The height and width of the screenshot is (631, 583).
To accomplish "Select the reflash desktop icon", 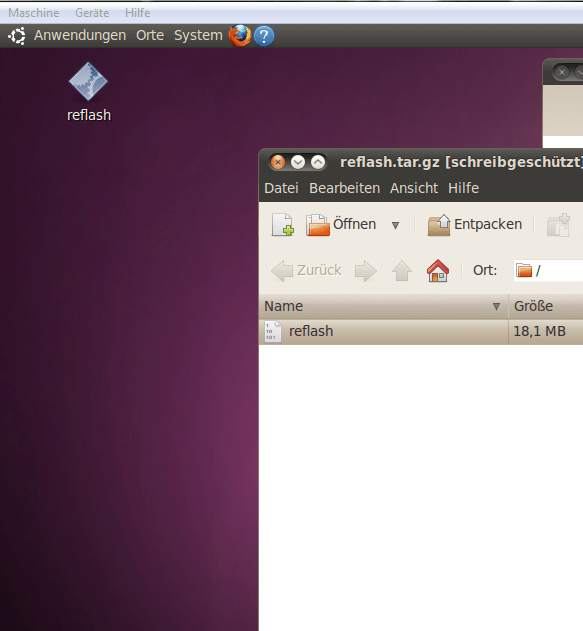I will pos(89,92).
